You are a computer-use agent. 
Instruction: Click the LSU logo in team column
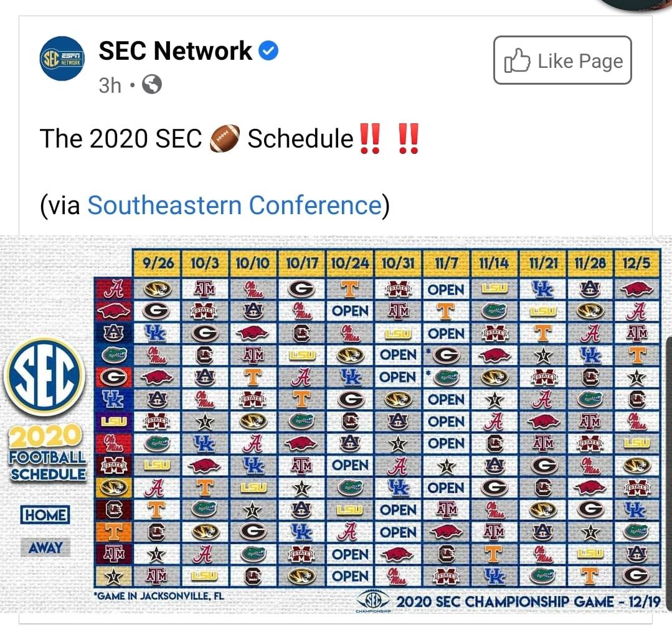pos(113,422)
